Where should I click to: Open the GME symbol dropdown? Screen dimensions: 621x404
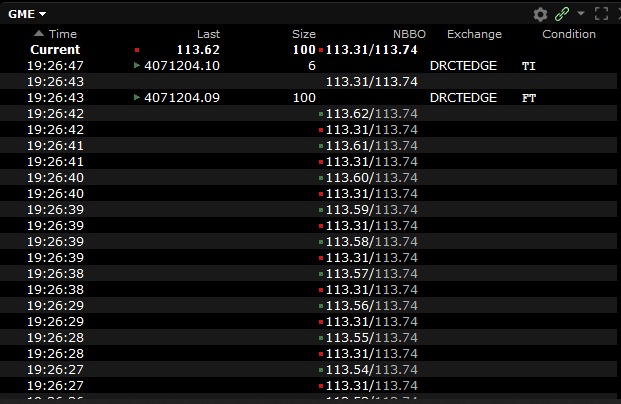pyautogui.click(x=27, y=14)
